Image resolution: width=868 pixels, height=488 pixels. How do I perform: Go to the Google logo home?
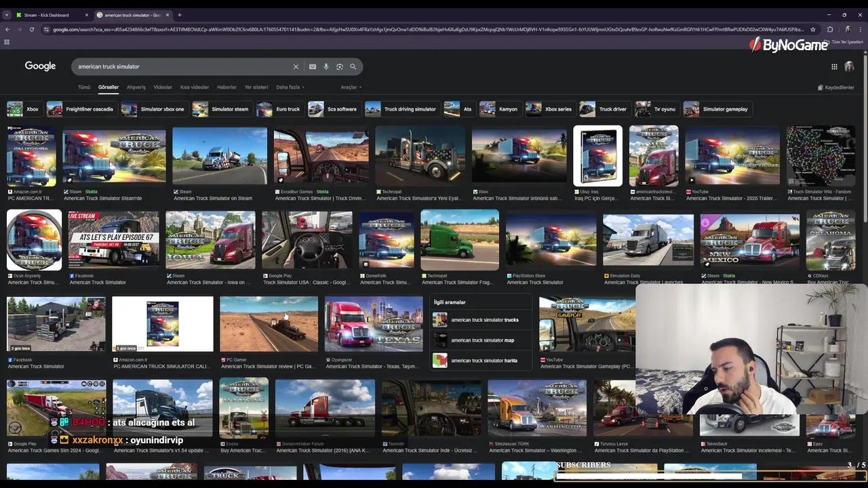40,66
